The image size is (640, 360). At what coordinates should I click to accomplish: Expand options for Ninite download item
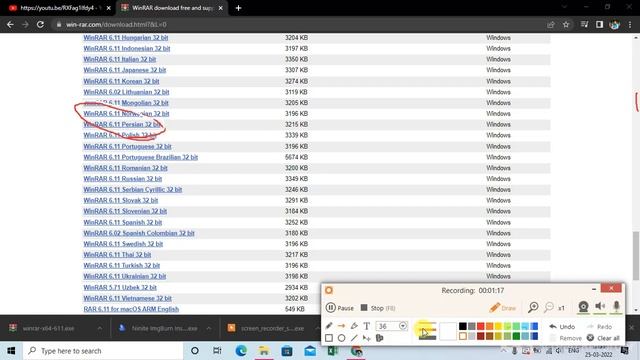point(209,328)
